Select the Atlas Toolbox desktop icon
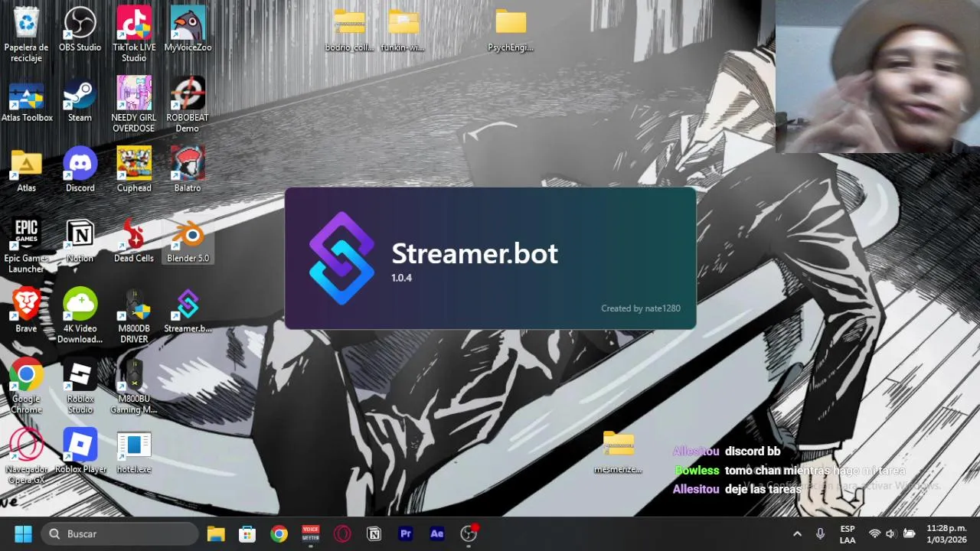The width and height of the screenshot is (980, 551). [x=26, y=100]
